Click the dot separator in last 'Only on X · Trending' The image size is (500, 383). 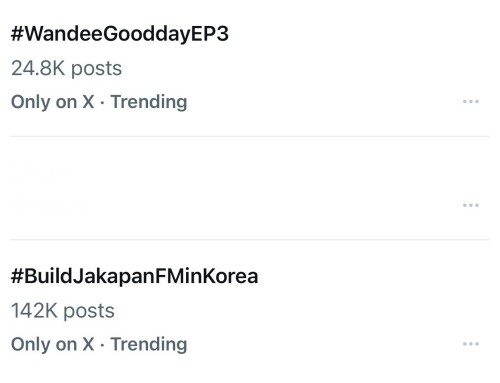(x=102, y=345)
